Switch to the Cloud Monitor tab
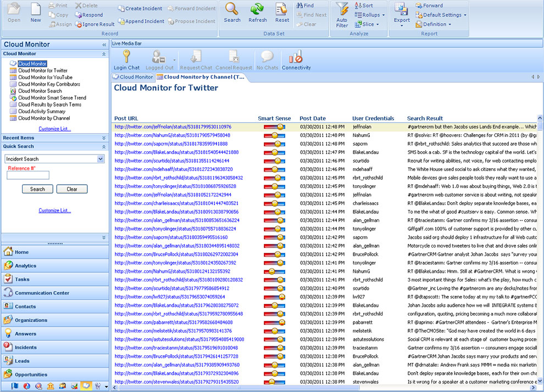The height and width of the screenshot is (392, 544). pos(133,77)
